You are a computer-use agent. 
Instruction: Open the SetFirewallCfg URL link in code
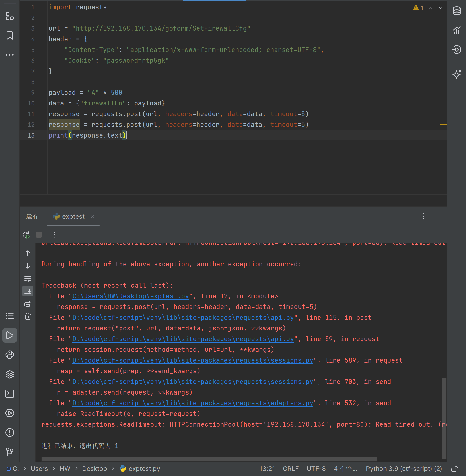pyautogui.click(x=161, y=28)
